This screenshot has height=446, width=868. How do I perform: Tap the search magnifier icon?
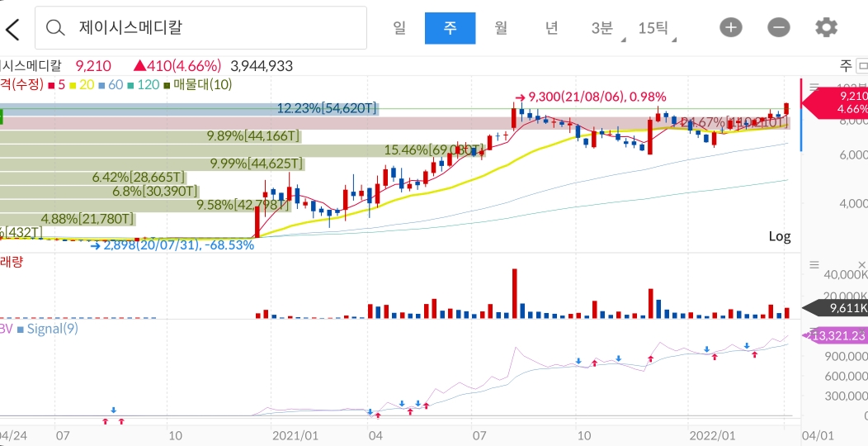tap(55, 28)
